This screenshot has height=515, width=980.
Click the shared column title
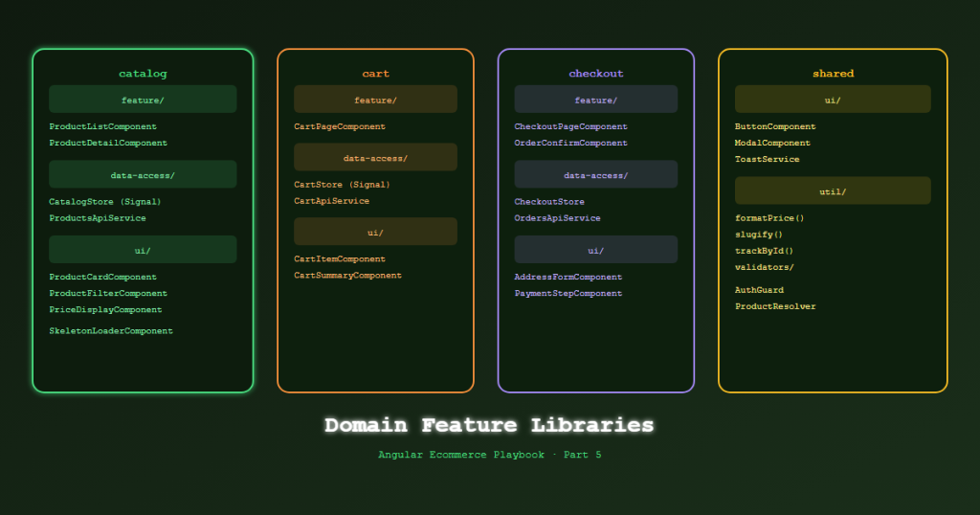point(834,74)
